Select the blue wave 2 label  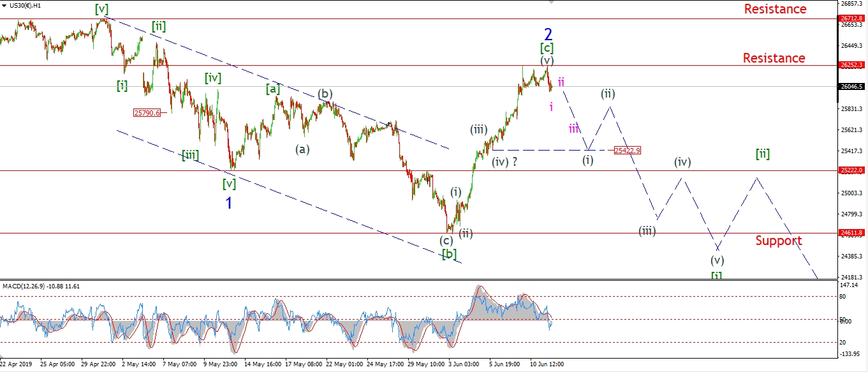coord(547,33)
